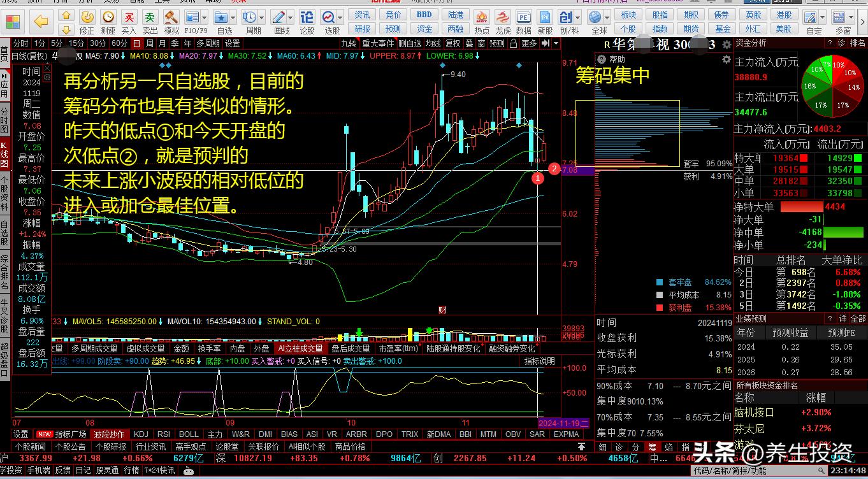The height and width of the screenshot is (479, 868).
Task: Open the 全球 global markets dropdown arrow
Action: click(605, 17)
